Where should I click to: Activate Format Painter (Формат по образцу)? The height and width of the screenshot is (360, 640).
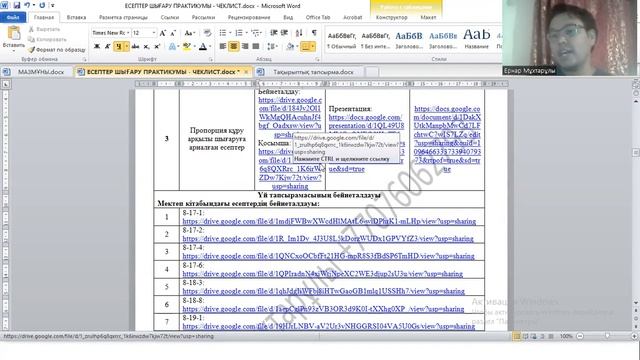click(x=57, y=50)
